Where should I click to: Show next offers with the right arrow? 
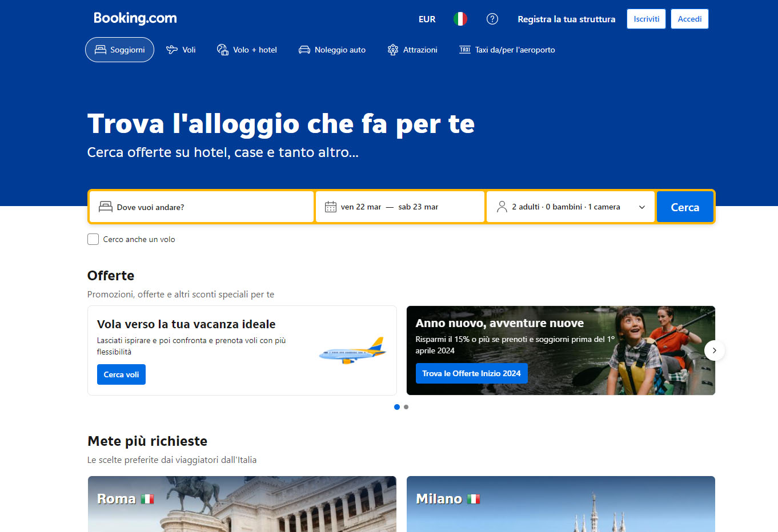pyautogui.click(x=714, y=350)
